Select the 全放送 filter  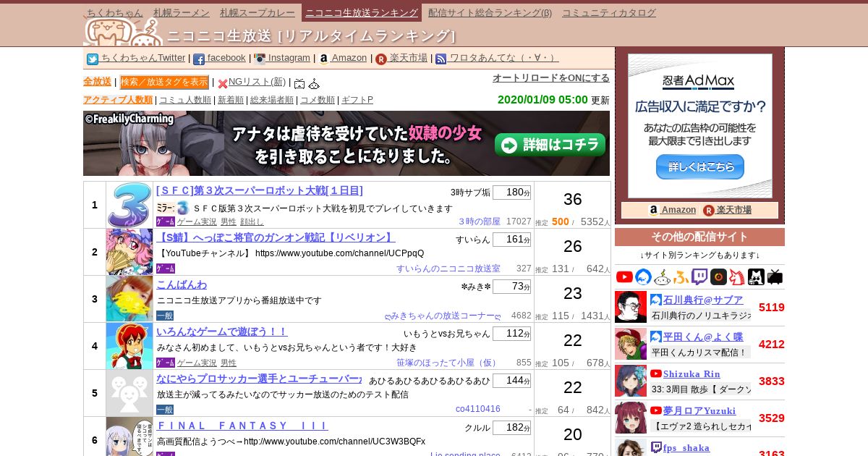pos(97,82)
